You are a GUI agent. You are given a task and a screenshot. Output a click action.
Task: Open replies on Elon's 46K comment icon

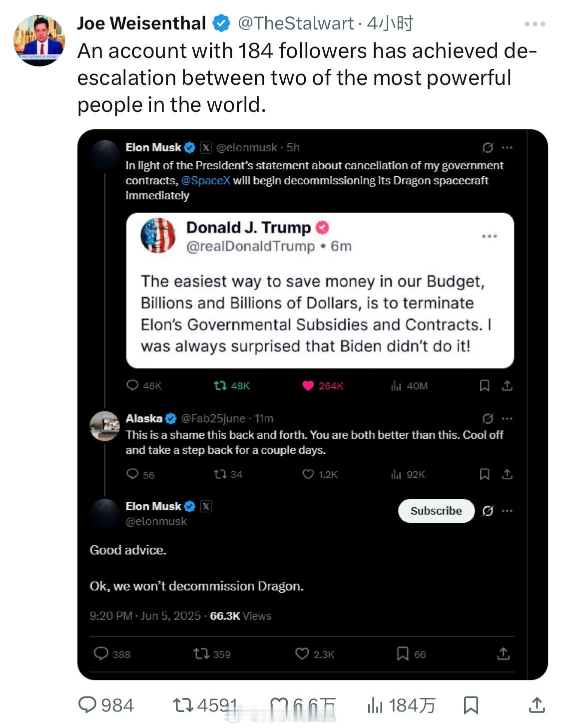click(x=132, y=385)
